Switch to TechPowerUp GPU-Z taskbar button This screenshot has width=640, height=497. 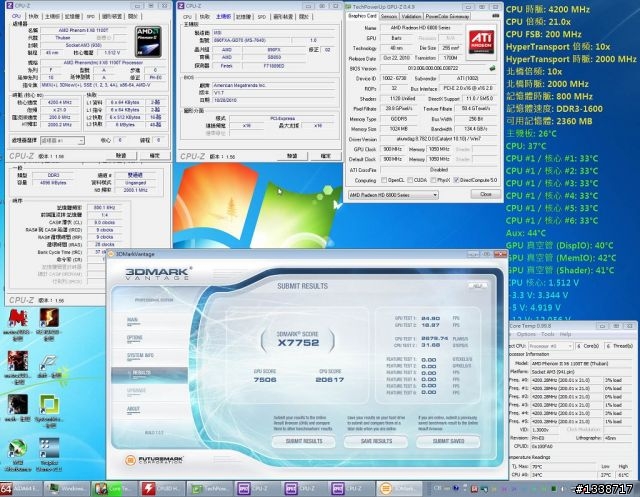click(208, 488)
